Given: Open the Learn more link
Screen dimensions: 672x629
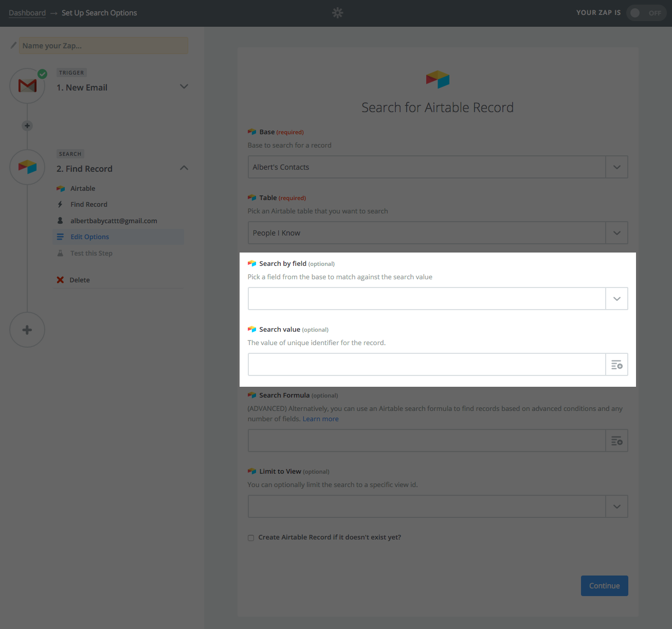Looking at the screenshot, I should click(x=320, y=419).
